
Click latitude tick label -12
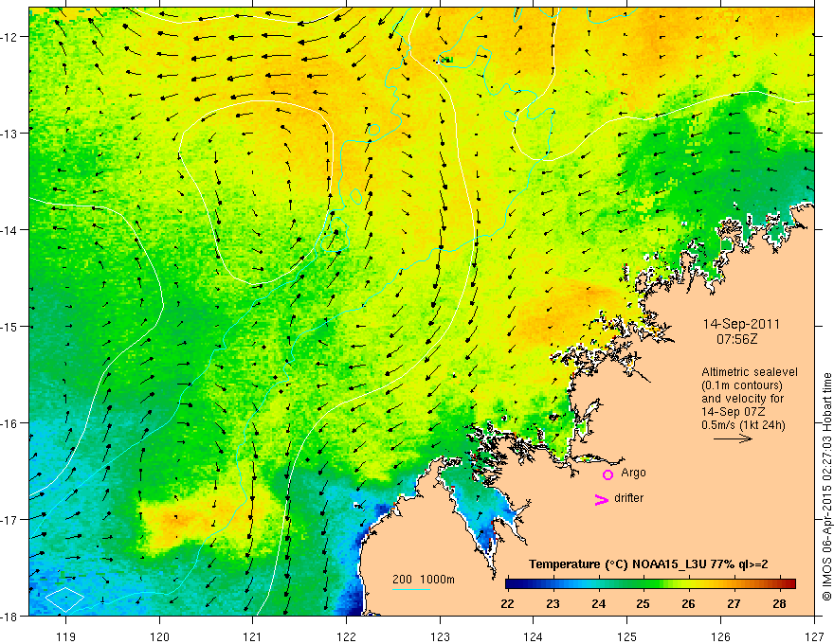(10, 37)
